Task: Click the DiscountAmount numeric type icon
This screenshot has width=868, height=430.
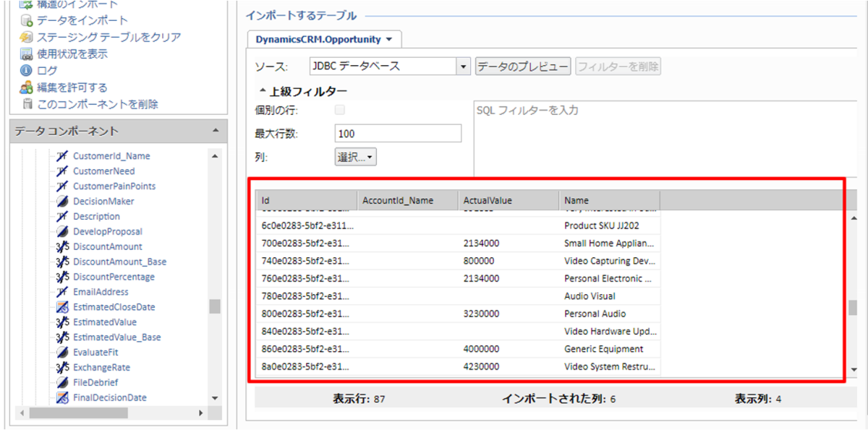Action: [62, 247]
